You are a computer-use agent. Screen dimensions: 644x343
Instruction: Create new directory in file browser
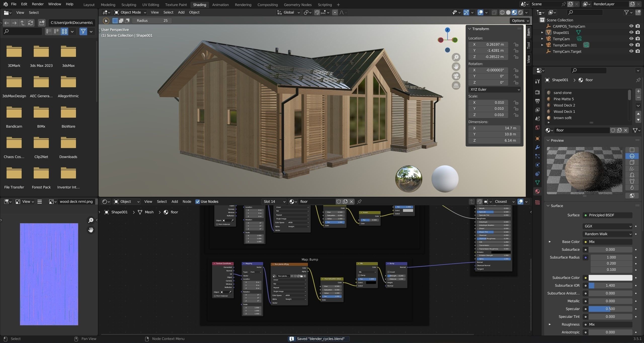(42, 23)
